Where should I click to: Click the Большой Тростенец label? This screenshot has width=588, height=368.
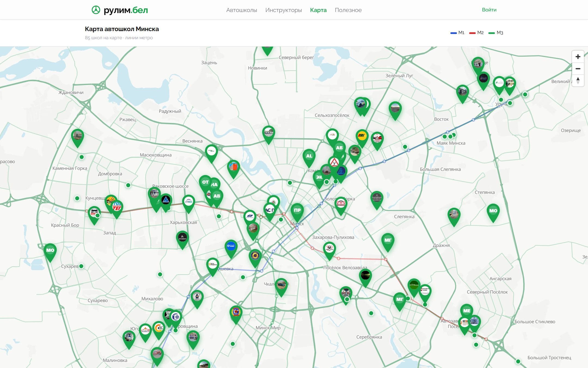(549, 358)
